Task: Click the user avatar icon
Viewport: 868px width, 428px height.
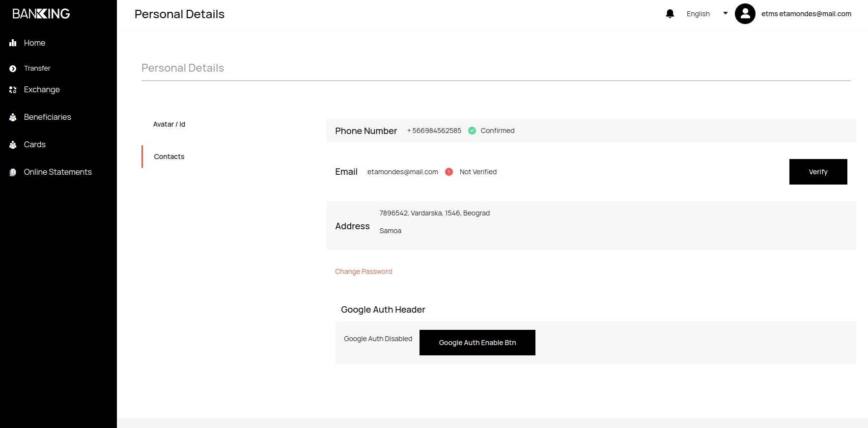Action: 745,14
